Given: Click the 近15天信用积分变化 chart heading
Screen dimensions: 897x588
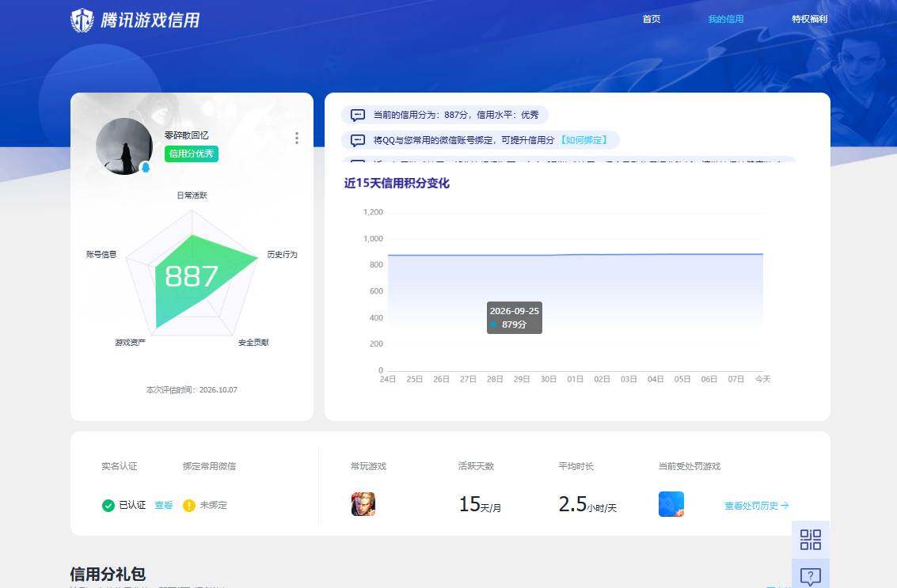Looking at the screenshot, I should 397,183.
